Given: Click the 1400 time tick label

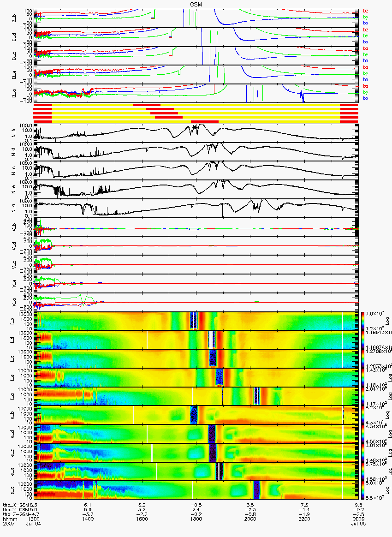Looking at the screenshot, I should point(88,519).
